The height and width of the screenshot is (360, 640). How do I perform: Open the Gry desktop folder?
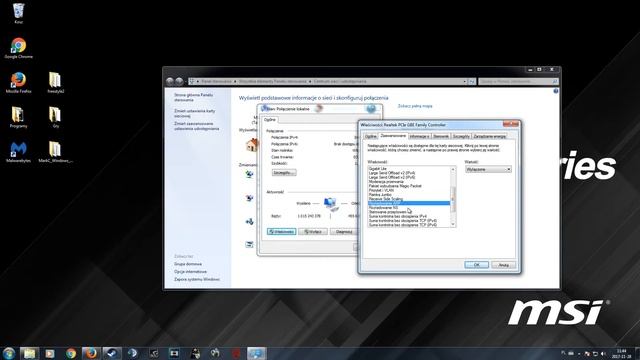pos(55,117)
